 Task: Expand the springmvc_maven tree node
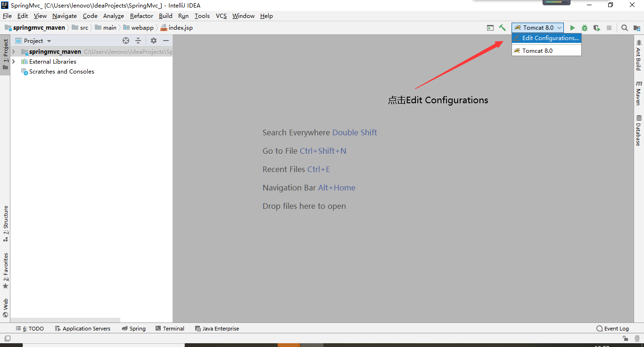14,51
